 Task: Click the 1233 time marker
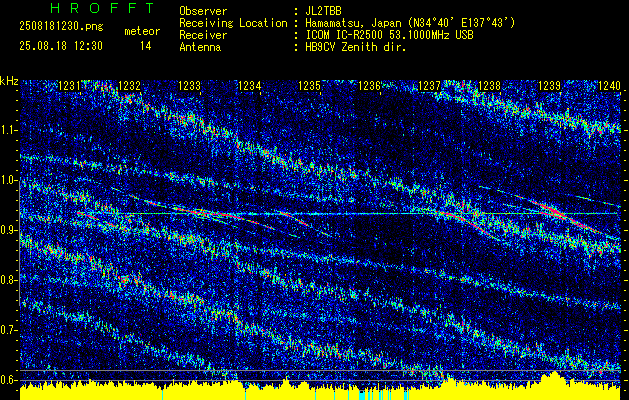pos(189,85)
